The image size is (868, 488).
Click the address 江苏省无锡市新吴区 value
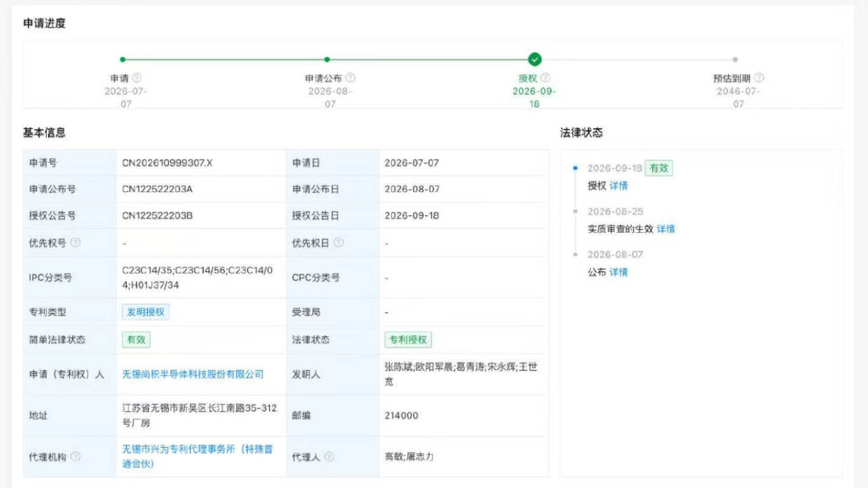199,415
